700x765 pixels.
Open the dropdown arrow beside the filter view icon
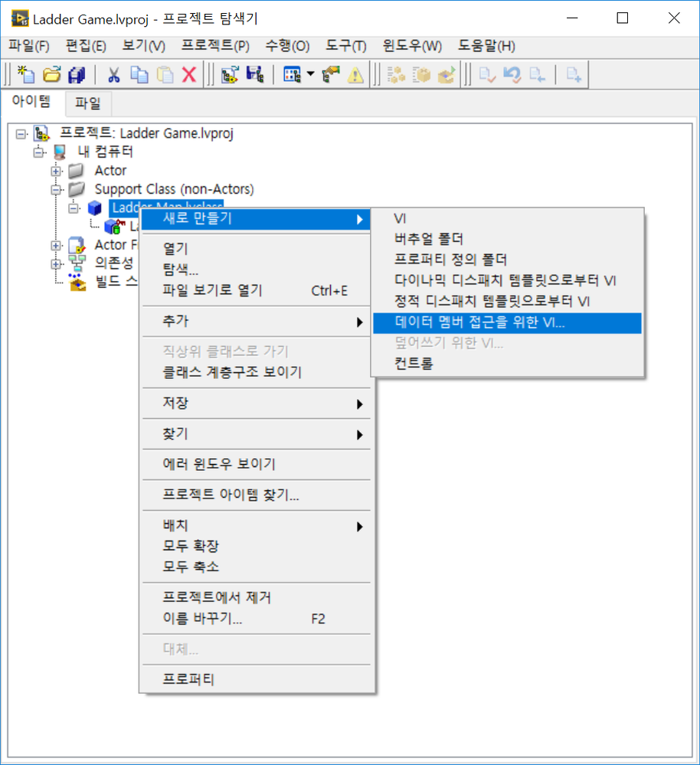tap(311, 74)
